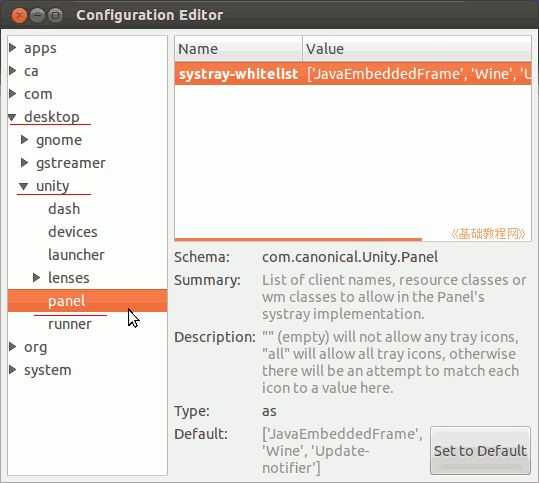Image resolution: width=539 pixels, height=483 pixels.
Task: Expand the apps tree node
Action: coord(13,48)
